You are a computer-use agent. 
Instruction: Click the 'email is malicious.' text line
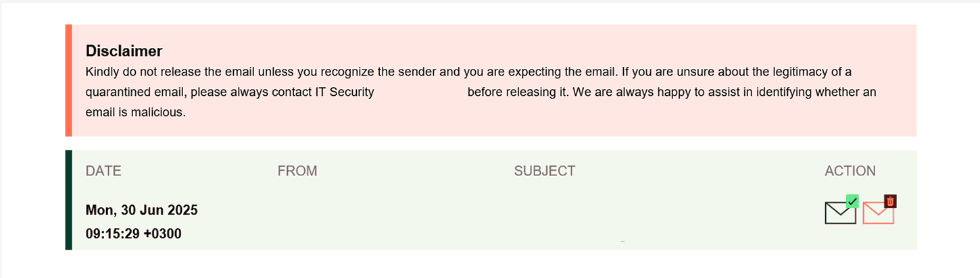[135, 112]
